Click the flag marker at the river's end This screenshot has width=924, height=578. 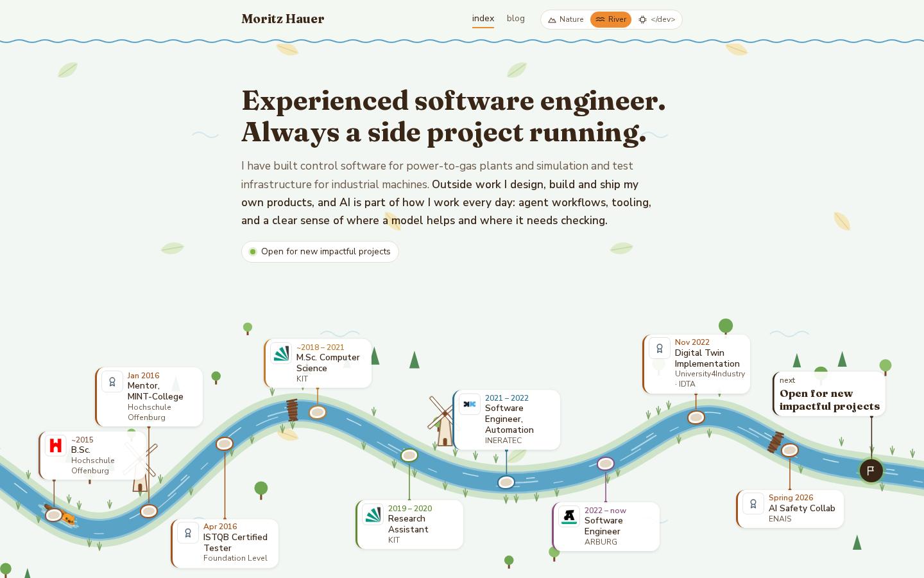pos(871,471)
